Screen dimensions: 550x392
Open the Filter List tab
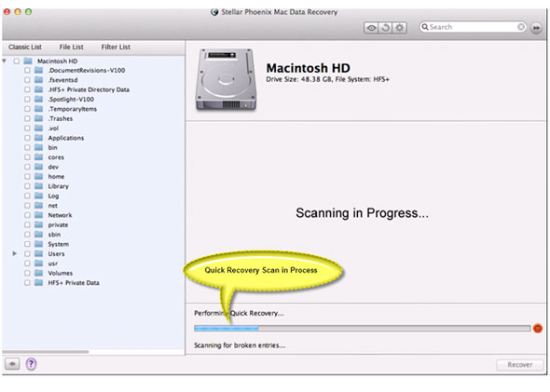[x=116, y=47]
